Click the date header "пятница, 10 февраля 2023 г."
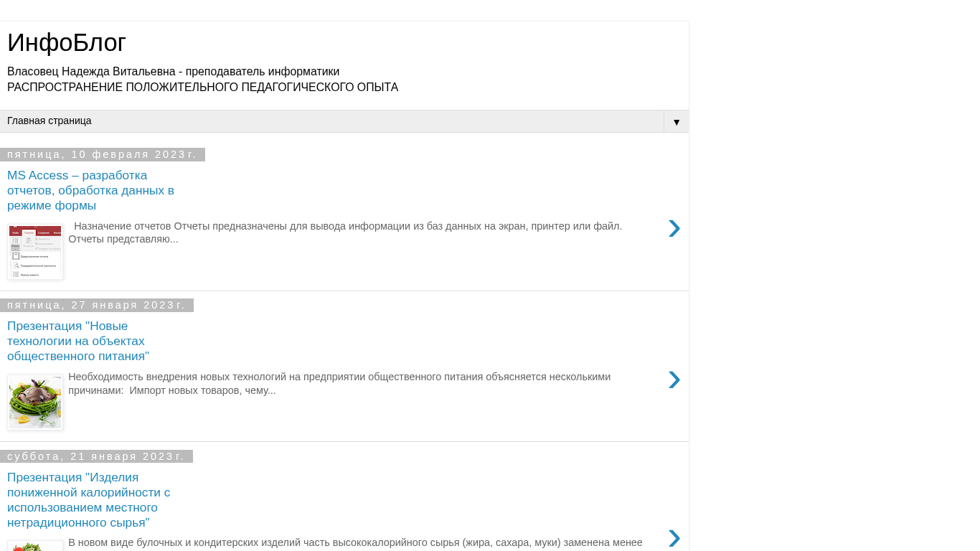980x551 pixels. pos(102,154)
